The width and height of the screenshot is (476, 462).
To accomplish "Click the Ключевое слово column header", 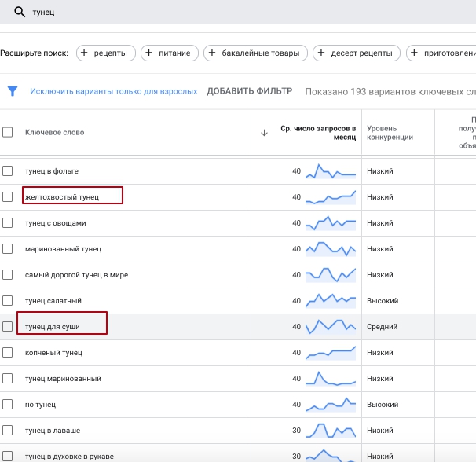I will point(55,133).
